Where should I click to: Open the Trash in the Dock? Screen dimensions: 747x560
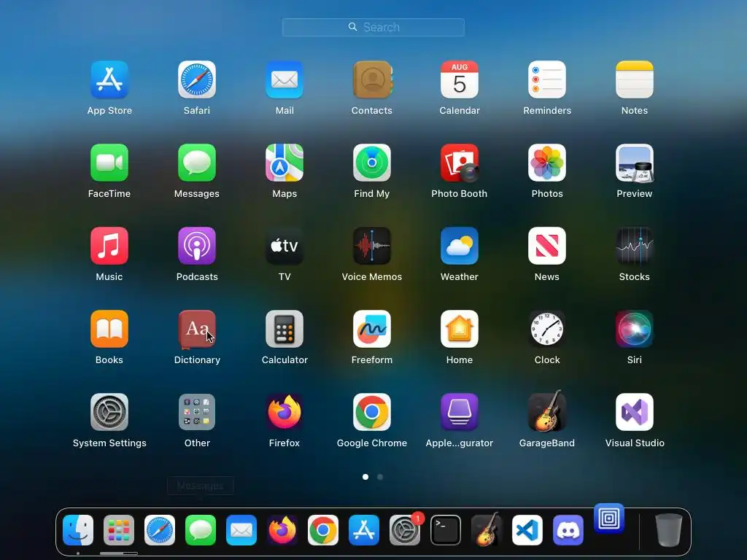(669, 530)
